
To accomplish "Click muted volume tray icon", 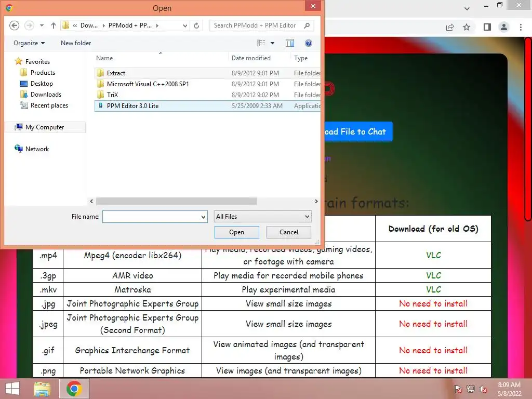I will point(483,389).
